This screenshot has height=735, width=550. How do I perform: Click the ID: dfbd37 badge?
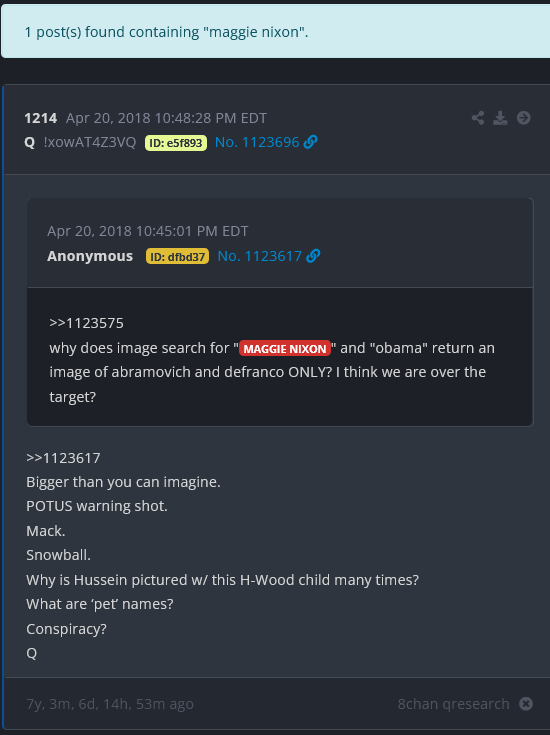tap(177, 256)
